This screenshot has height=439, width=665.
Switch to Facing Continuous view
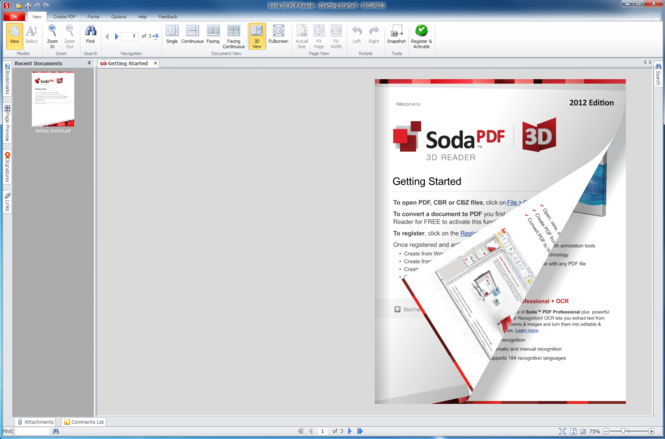point(234,36)
